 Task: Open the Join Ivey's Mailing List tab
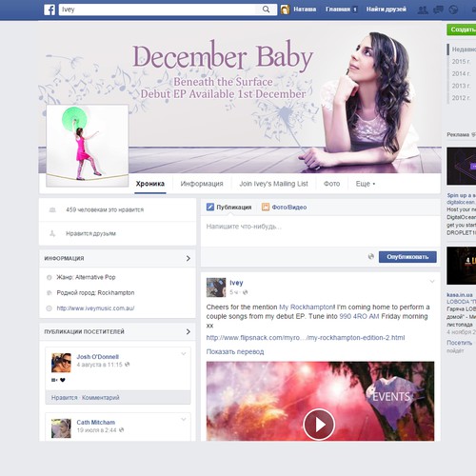(x=273, y=184)
